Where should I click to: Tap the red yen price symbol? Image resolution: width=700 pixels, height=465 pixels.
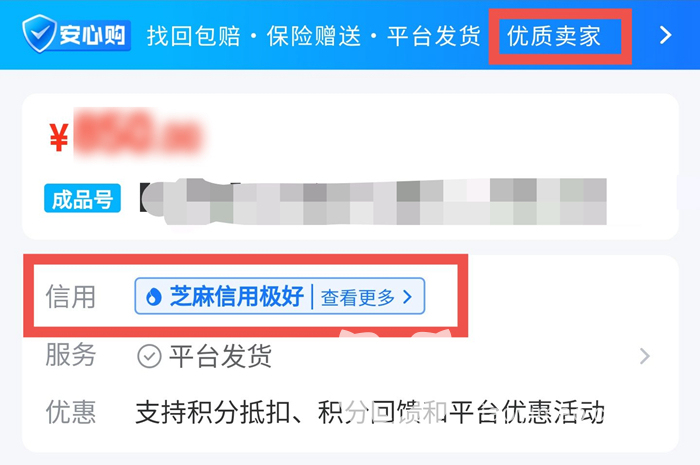58,137
